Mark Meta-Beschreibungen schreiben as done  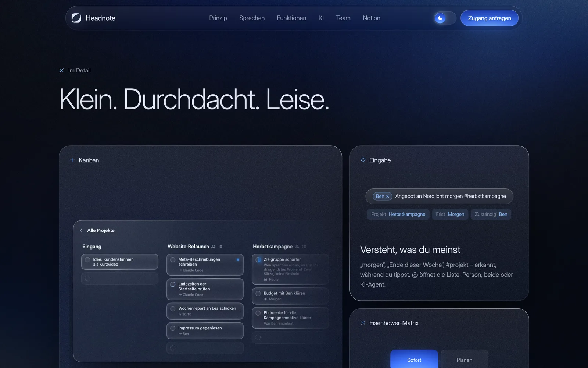pos(173,260)
